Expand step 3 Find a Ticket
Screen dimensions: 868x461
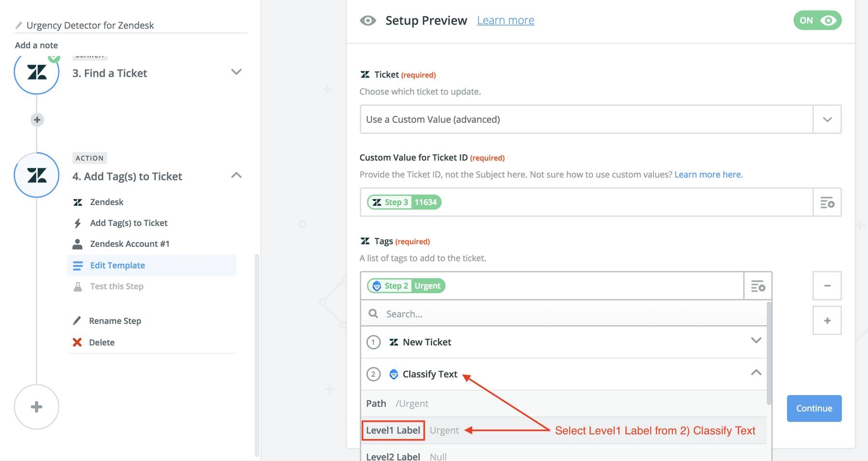point(236,72)
